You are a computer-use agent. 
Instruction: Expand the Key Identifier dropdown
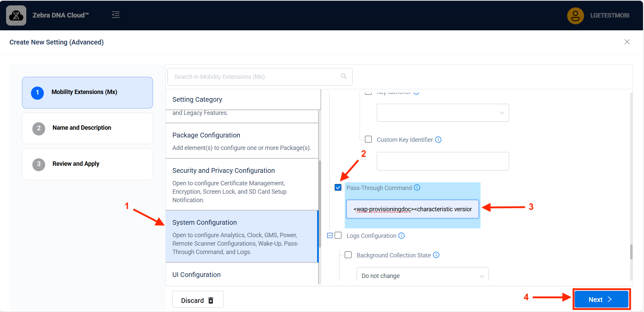(442, 113)
